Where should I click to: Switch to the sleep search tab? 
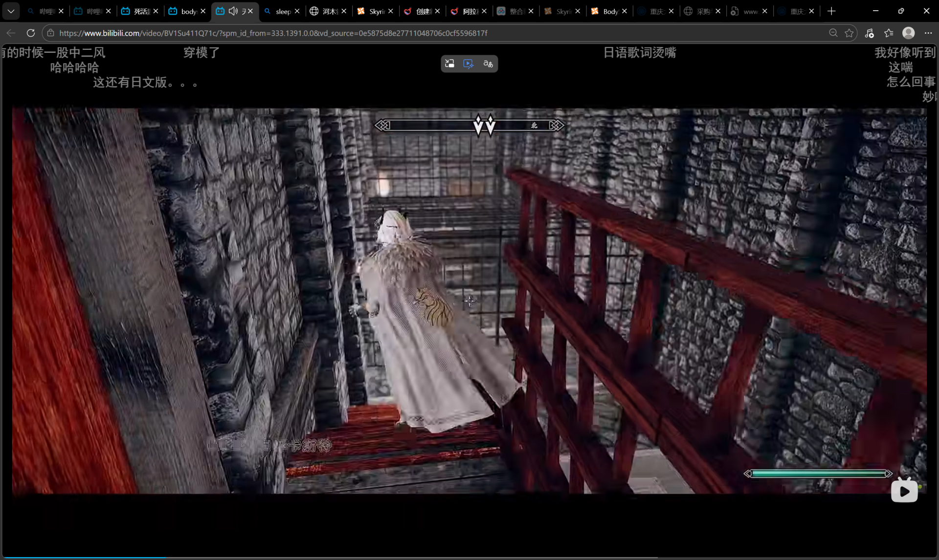coord(281,11)
